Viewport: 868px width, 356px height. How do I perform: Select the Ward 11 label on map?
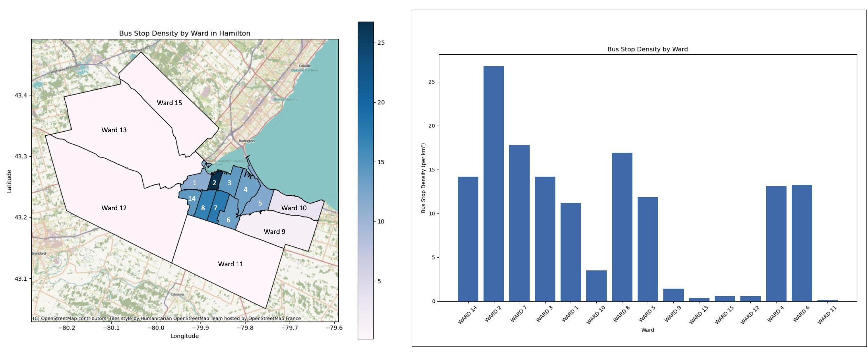(x=230, y=264)
